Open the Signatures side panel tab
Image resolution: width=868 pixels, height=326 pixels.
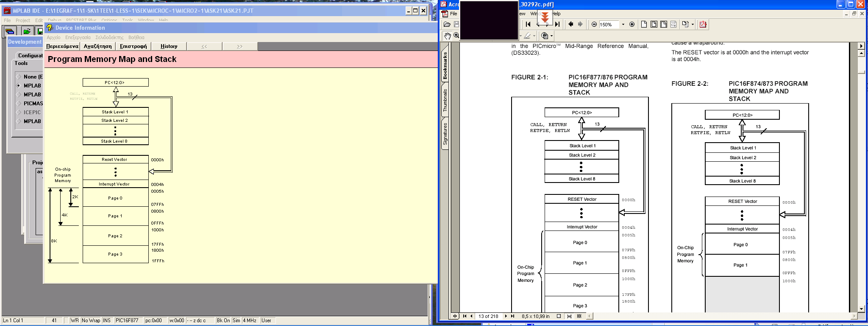point(445,134)
